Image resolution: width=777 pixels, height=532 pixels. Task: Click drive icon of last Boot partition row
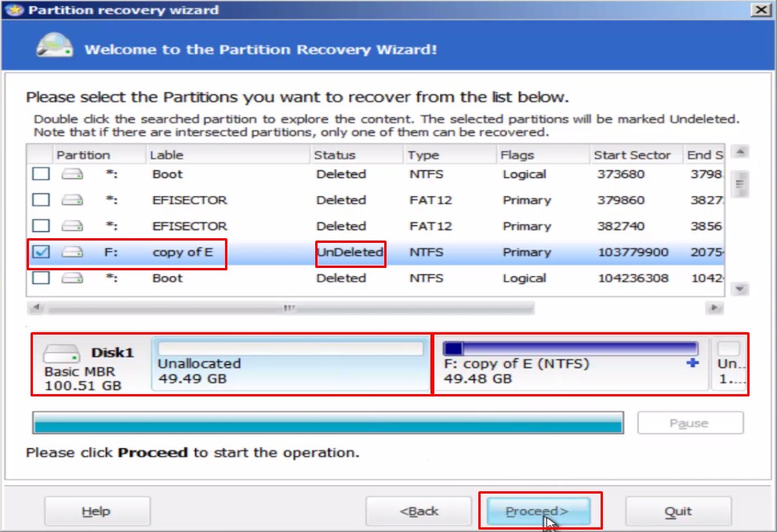pyautogui.click(x=72, y=278)
